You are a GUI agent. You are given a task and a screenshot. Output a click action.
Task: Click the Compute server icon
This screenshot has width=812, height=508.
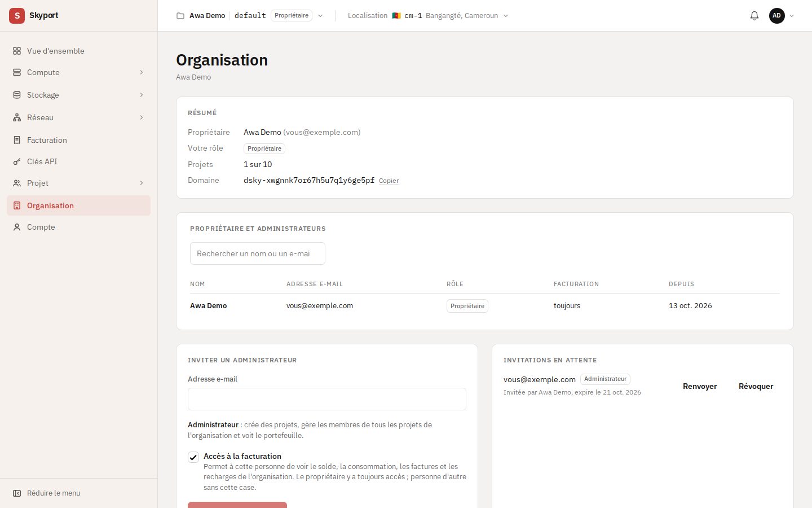[x=17, y=72]
